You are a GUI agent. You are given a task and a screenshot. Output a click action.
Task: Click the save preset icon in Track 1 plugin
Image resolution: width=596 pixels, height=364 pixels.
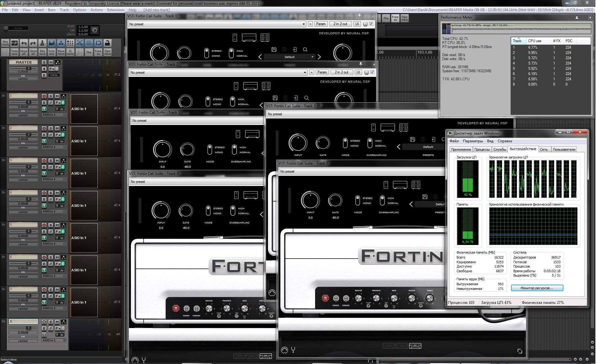274,49
